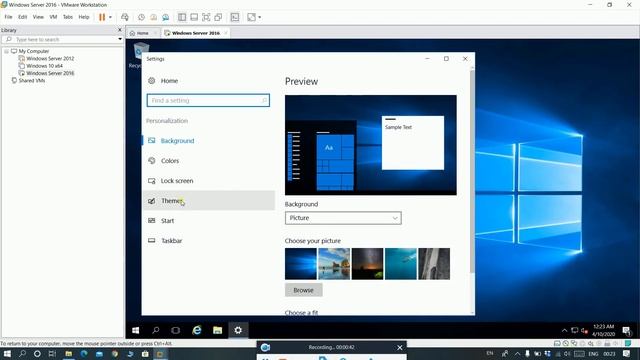The width and height of the screenshot is (640, 360).
Task: Open the guest Action Center icon
Action: [x=627, y=331]
